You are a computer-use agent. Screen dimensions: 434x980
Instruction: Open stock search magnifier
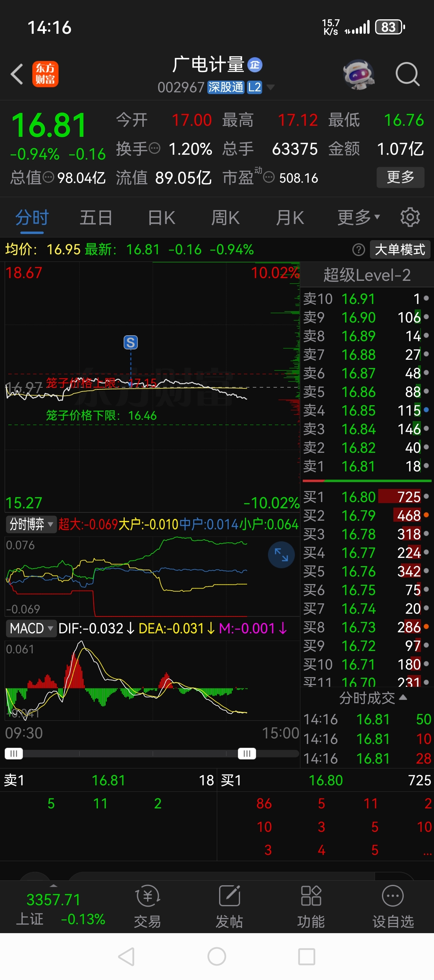tap(407, 74)
